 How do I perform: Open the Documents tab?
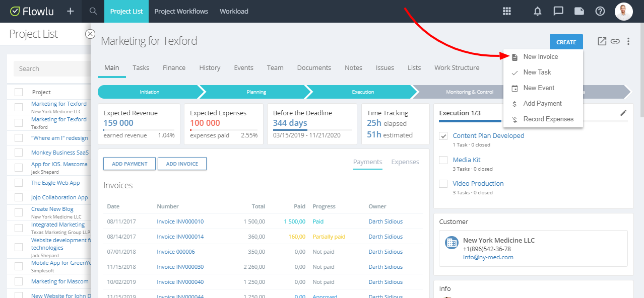point(314,68)
